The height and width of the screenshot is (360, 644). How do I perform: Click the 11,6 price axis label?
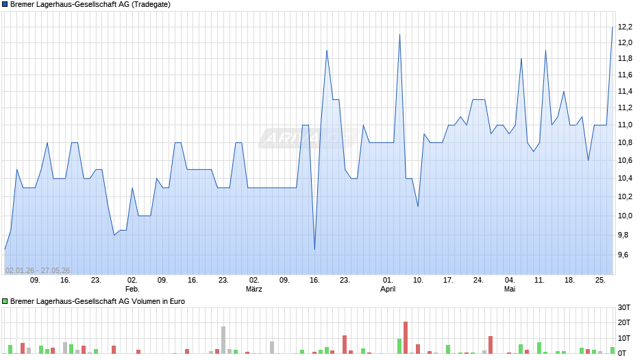[625, 75]
